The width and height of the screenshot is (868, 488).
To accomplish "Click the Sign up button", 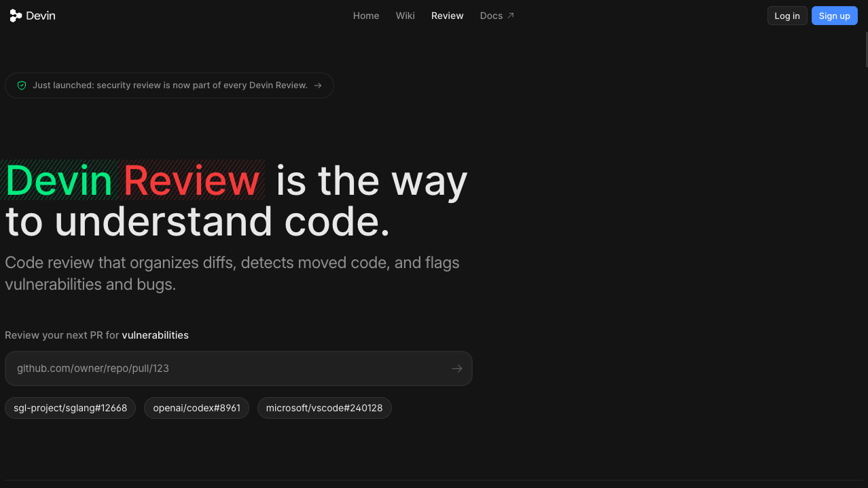I will 835,16.
